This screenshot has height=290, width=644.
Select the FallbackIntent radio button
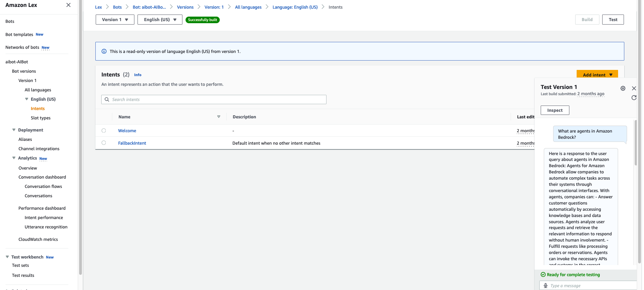(104, 143)
